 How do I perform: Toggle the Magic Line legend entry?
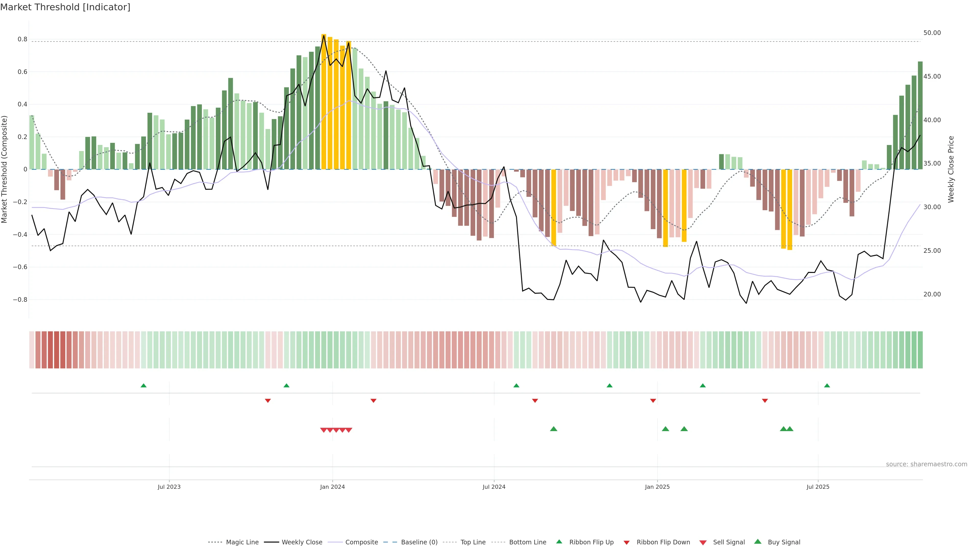[x=242, y=542]
